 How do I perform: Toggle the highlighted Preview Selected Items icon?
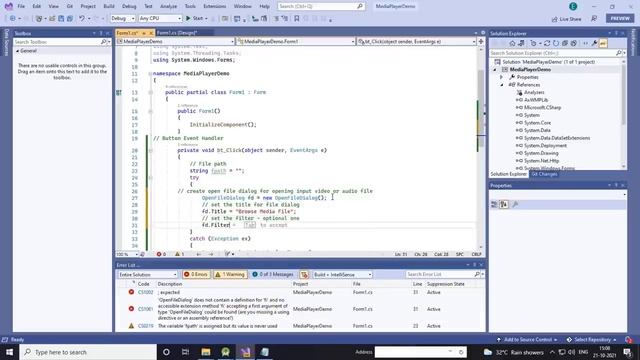pos(603,43)
